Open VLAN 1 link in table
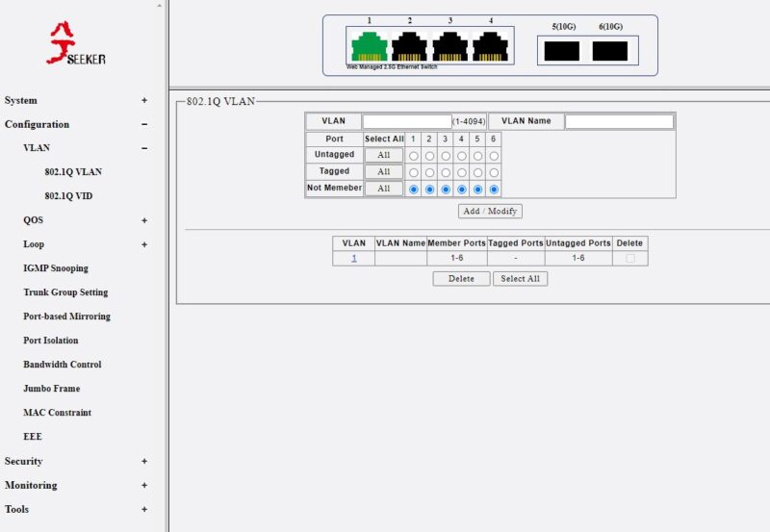The height and width of the screenshot is (532, 770). tap(354, 258)
